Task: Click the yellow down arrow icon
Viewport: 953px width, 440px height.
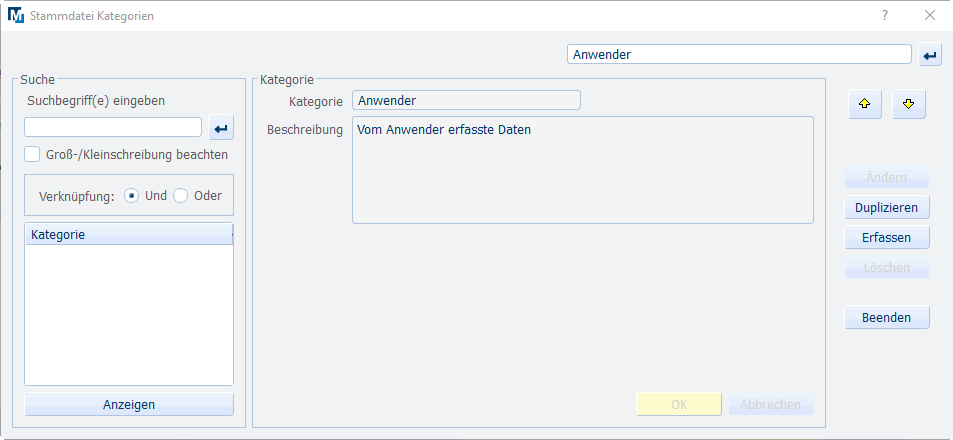Action: 909,104
